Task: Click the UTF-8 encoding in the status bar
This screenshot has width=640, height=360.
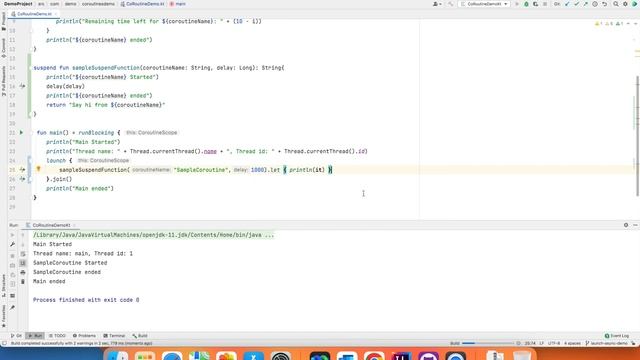Action: (554, 343)
